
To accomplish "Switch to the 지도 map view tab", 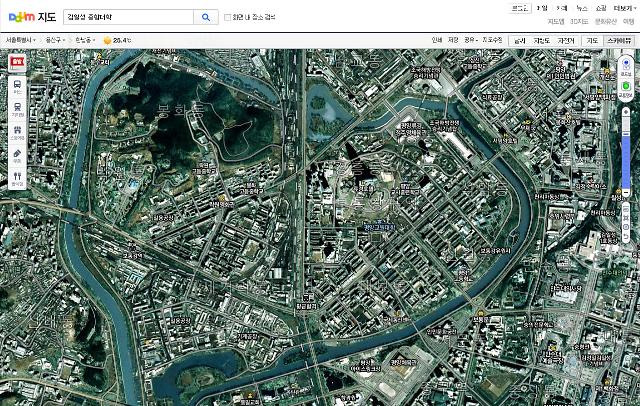I will [592, 40].
